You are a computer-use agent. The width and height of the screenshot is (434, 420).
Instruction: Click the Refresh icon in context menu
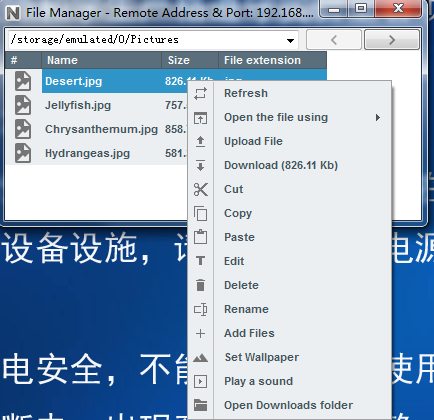point(200,93)
